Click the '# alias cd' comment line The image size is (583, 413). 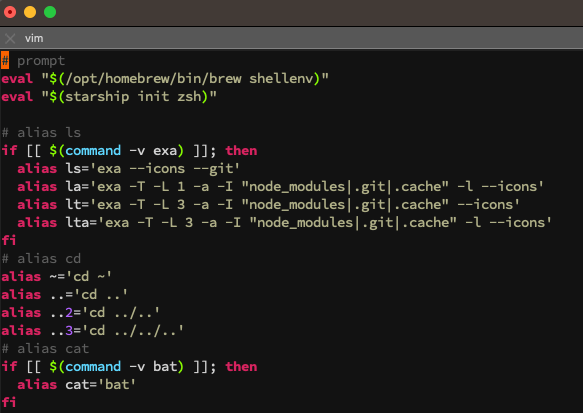click(x=41, y=259)
